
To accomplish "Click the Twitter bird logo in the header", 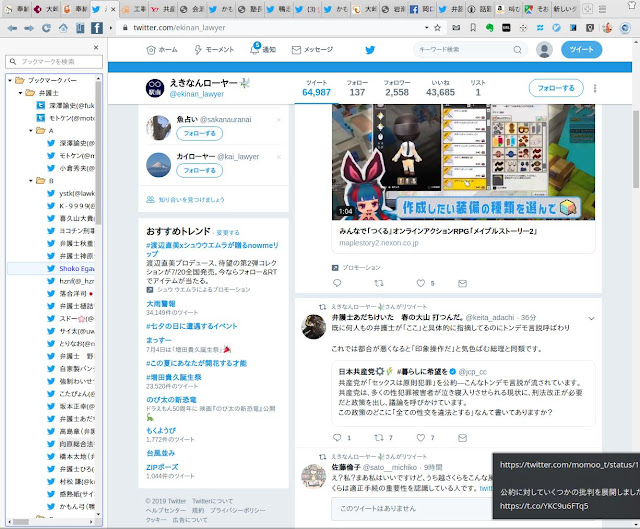I will (x=370, y=50).
